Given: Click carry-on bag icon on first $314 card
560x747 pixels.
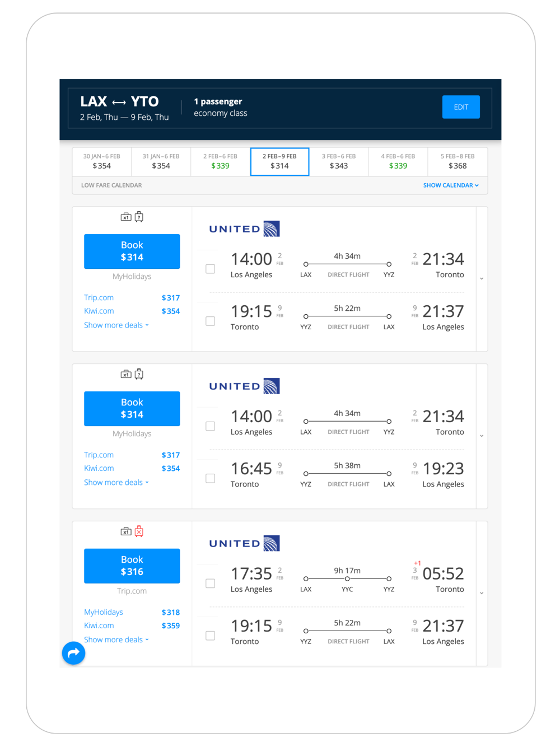Looking at the screenshot, I should point(126,217).
